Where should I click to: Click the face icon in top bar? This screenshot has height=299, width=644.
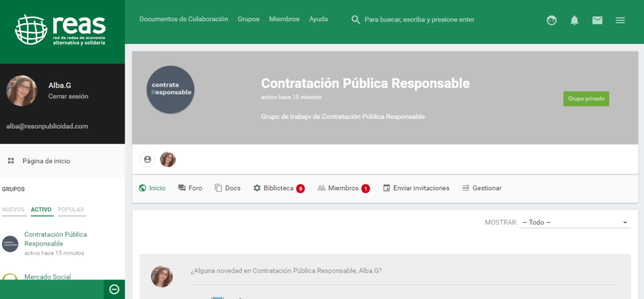(552, 20)
